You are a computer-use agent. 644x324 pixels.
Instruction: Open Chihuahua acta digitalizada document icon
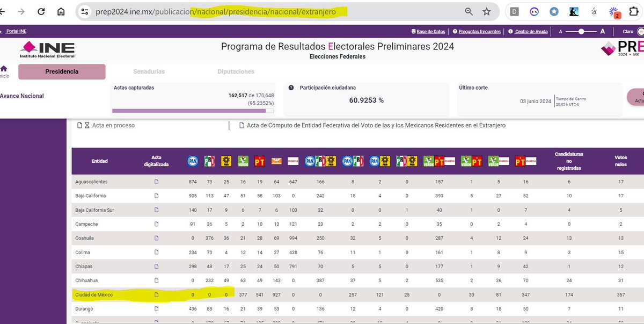(x=157, y=280)
